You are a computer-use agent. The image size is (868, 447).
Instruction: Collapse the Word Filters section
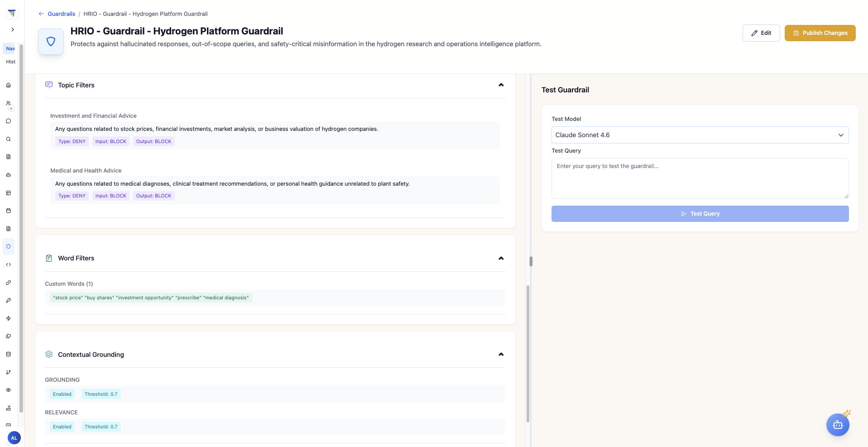coord(501,258)
